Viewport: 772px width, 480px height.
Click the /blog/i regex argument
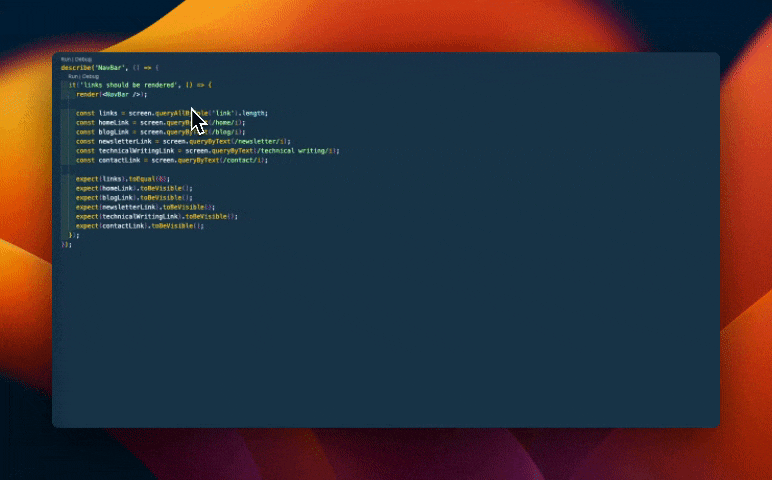(x=225, y=132)
